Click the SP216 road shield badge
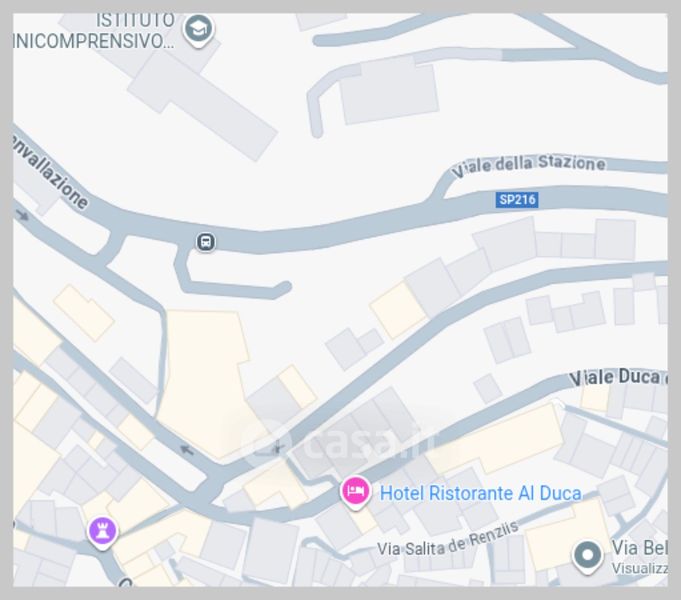681x600 pixels. coord(517,200)
